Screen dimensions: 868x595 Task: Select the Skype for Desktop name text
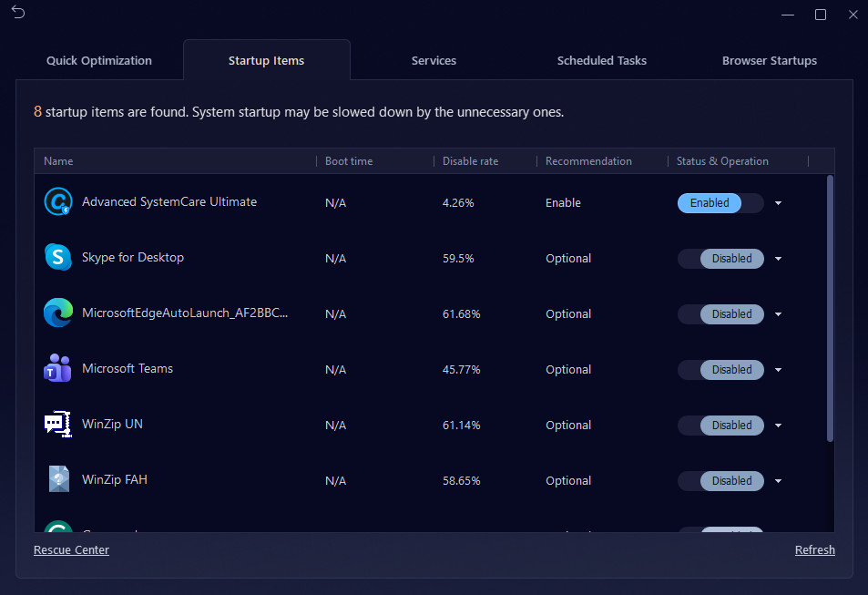(x=133, y=258)
